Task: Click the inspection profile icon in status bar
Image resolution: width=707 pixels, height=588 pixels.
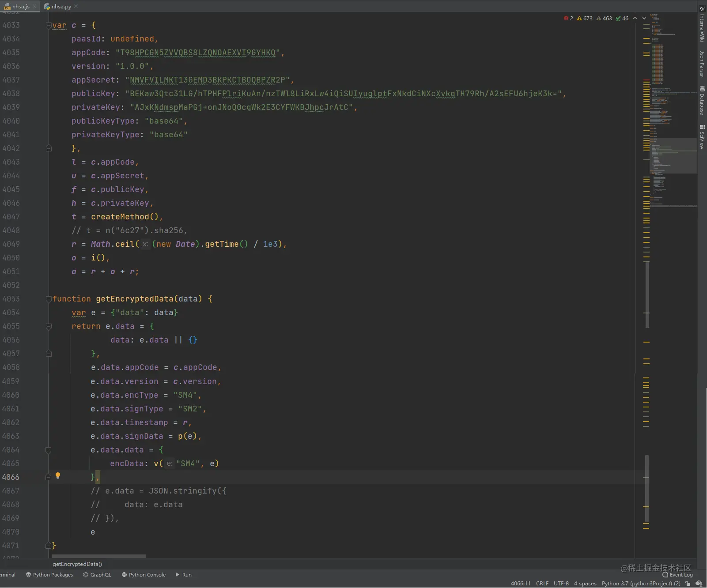Action: (699, 584)
